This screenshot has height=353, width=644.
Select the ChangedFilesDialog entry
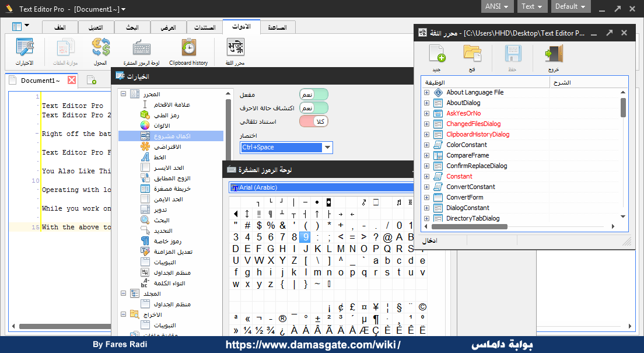click(474, 124)
